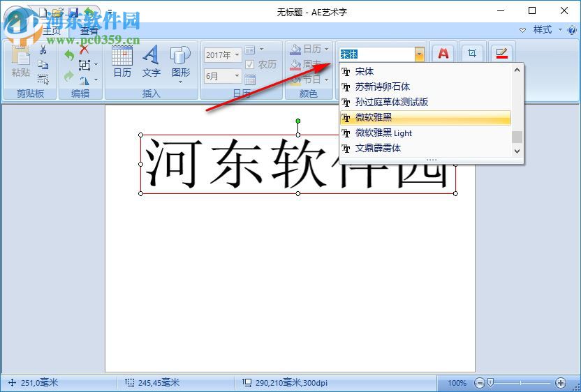Image resolution: width=581 pixels, height=392 pixels.
Task: Click the Redo arrow in 编辑 group
Action: (69, 77)
